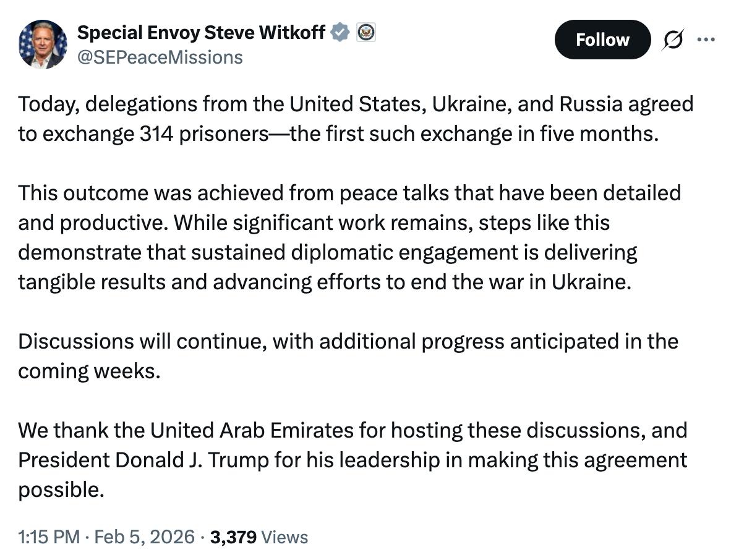Click the words 'coming weeks.'
Viewport: 731px width, 560px height.
click(x=89, y=371)
